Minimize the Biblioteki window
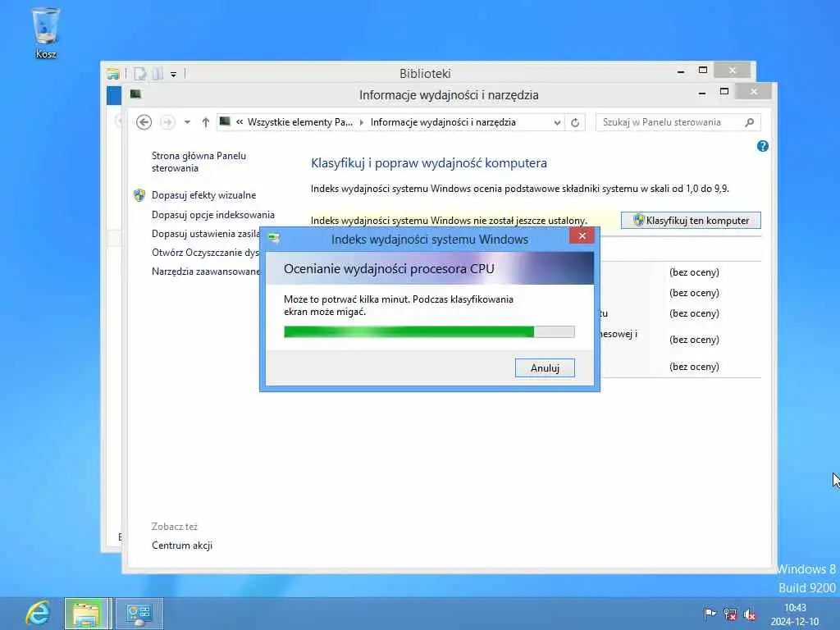Viewport: 840px width, 630px height. 680,71
